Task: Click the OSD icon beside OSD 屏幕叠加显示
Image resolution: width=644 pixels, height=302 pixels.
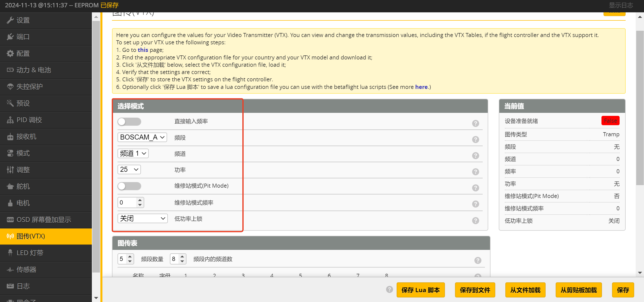Action: 10,220
